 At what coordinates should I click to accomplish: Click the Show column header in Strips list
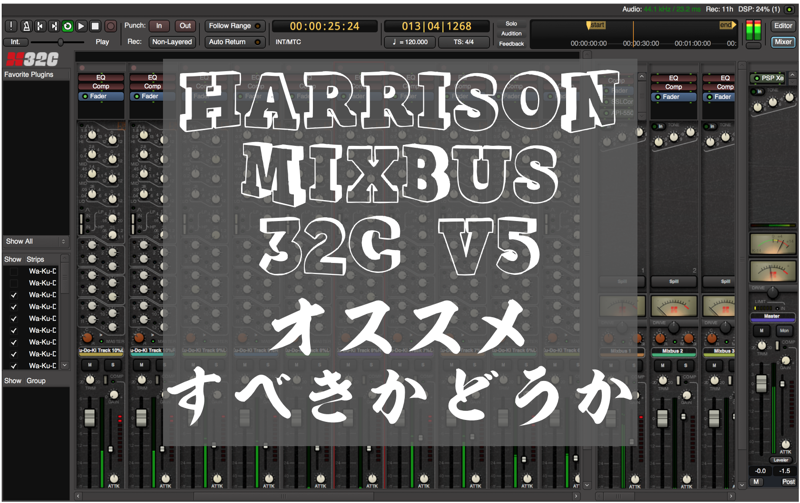point(13,259)
